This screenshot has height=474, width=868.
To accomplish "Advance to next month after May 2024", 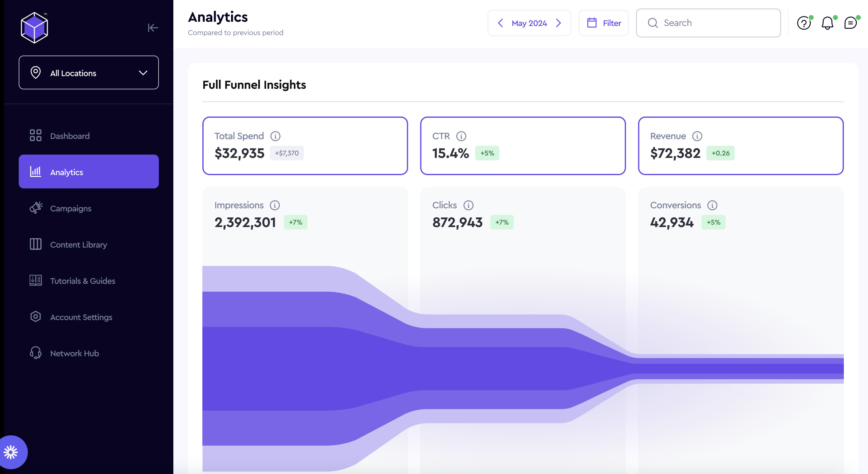I will [558, 23].
